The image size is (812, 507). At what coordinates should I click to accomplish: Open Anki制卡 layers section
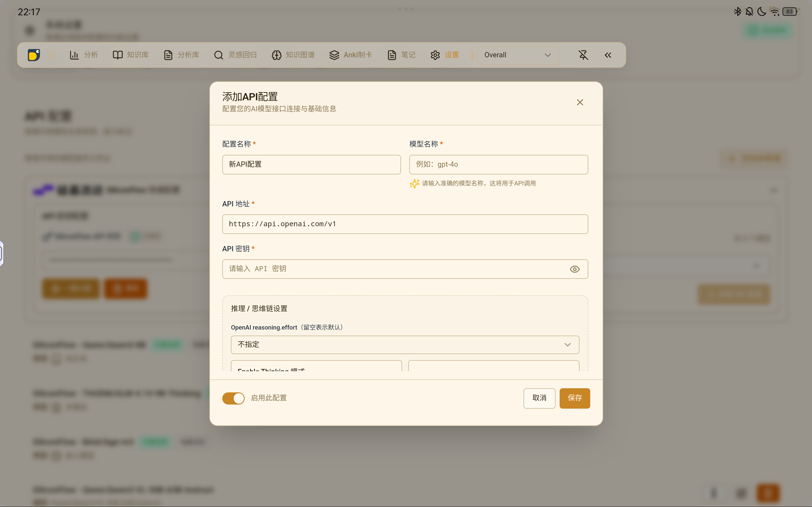coord(351,55)
